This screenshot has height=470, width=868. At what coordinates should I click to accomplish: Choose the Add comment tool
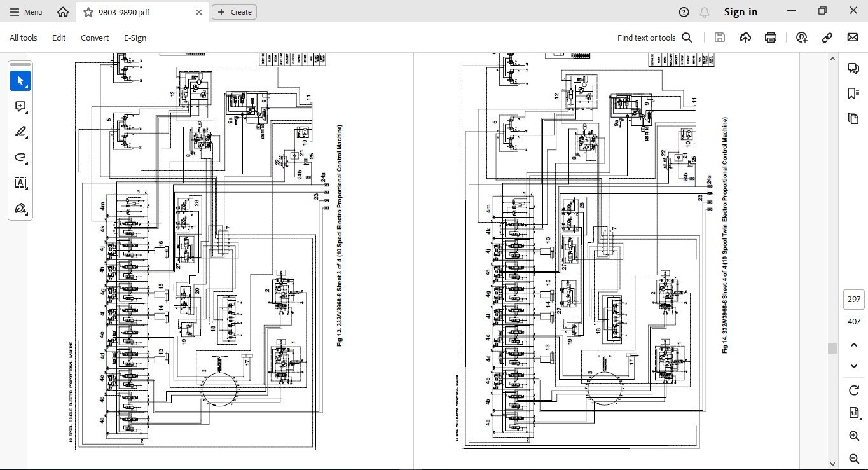click(x=20, y=107)
